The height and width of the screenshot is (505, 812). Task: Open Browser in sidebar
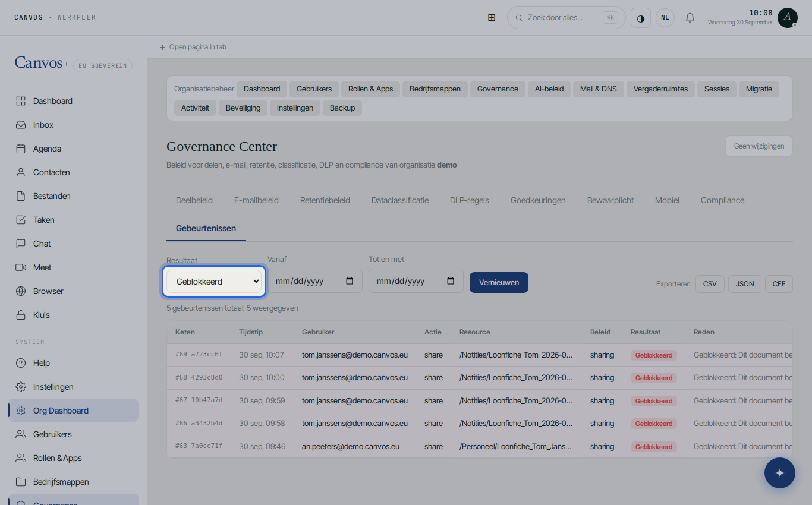point(74,291)
